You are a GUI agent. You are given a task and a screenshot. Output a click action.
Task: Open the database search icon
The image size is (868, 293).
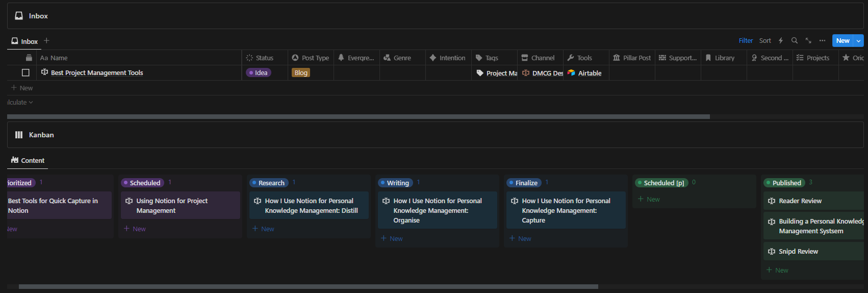[x=794, y=41]
